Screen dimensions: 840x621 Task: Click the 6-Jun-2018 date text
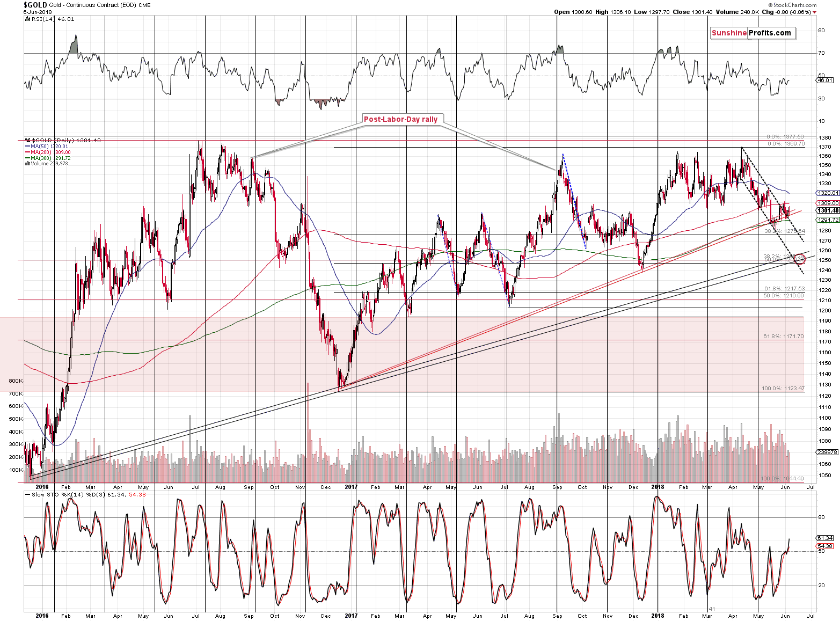pyautogui.click(x=37, y=12)
